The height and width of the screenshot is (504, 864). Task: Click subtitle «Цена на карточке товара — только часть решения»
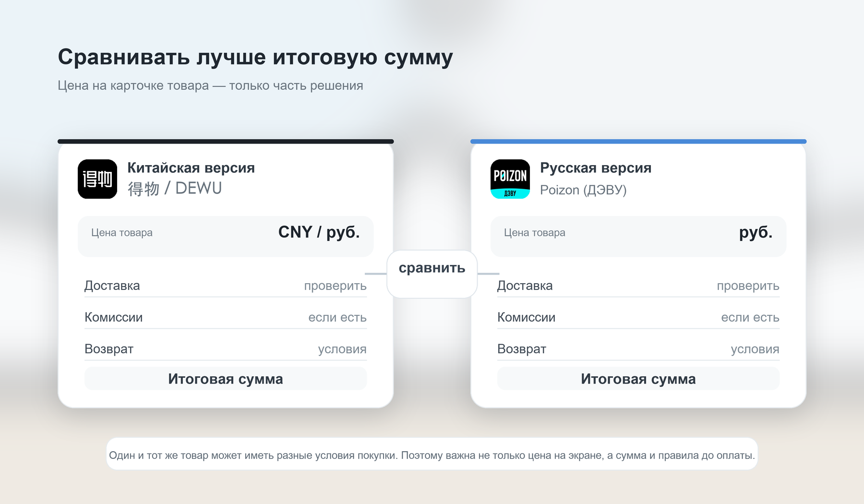[x=210, y=85]
